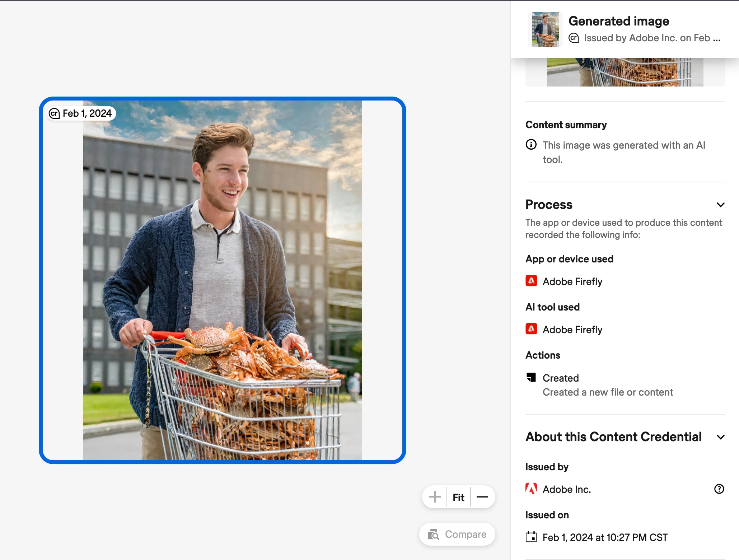
Task: Click the help icon next to Adobe Inc.
Action: click(x=719, y=489)
